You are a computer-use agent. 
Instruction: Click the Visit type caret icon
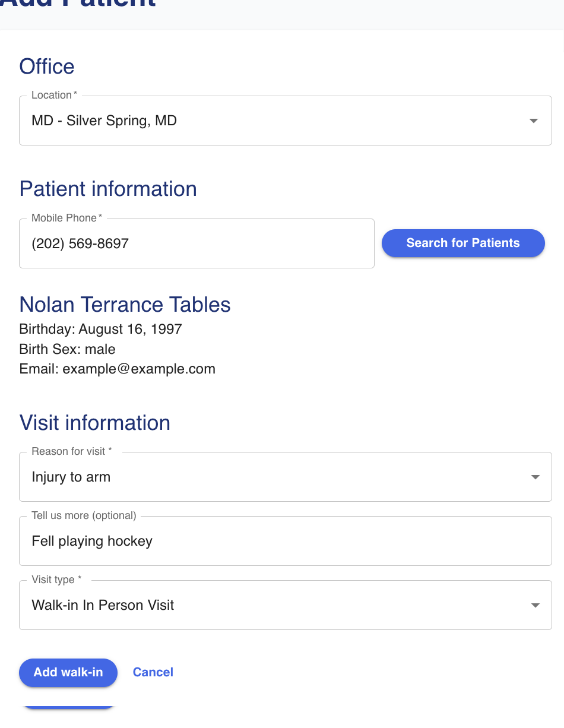coord(535,606)
